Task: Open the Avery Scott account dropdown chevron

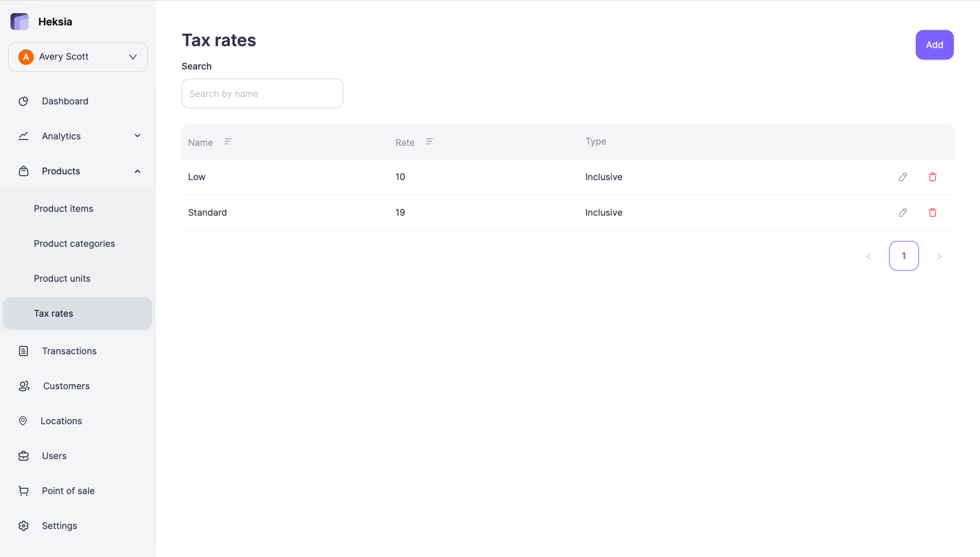Action: point(133,57)
